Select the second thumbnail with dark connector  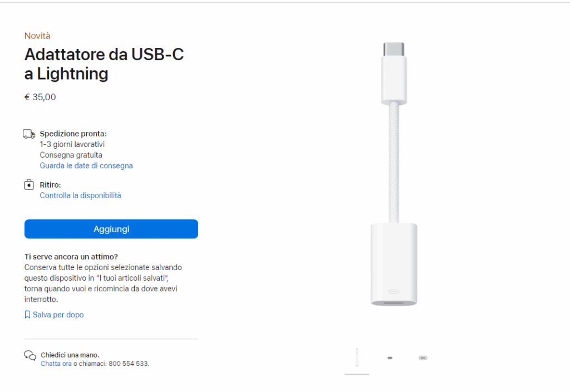pyautogui.click(x=390, y=357)
